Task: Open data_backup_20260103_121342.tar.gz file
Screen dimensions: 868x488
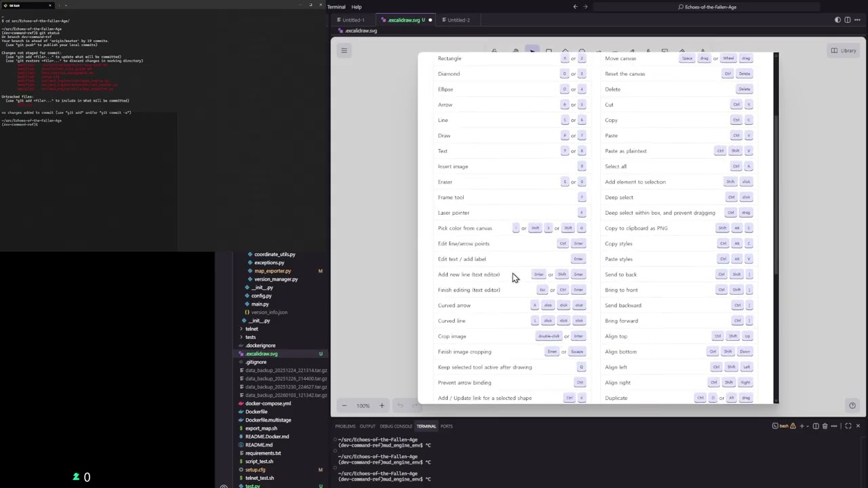Action: 285,395
